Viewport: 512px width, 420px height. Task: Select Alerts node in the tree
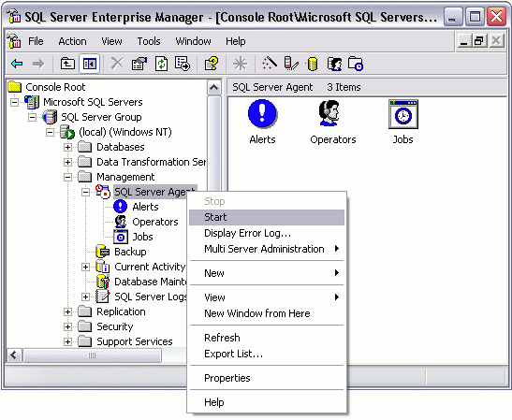145,207
